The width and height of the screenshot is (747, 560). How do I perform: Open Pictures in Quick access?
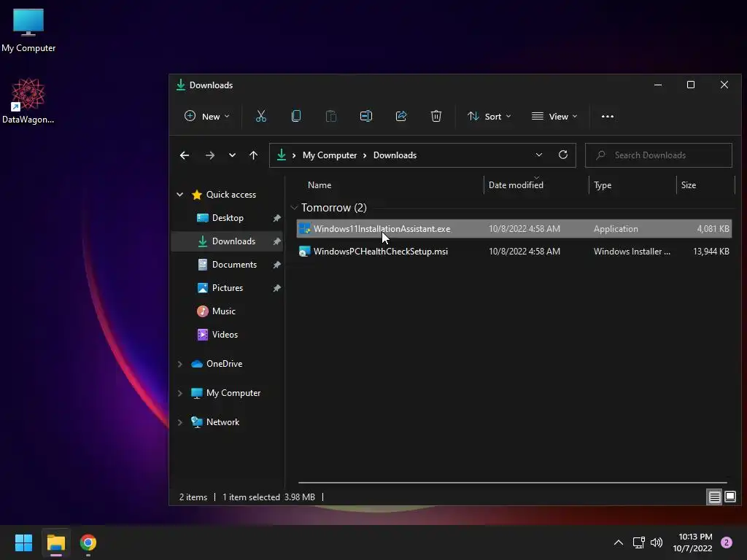228,287
